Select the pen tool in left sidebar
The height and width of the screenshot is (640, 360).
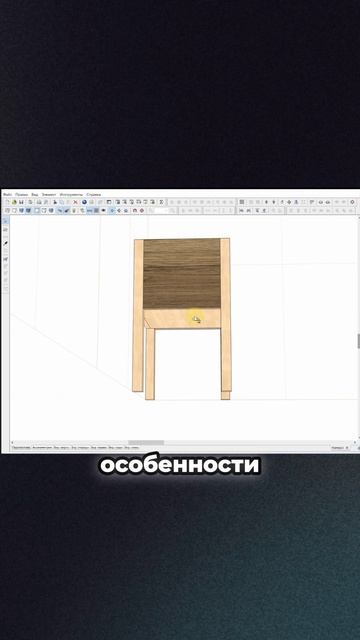point(6,244)
